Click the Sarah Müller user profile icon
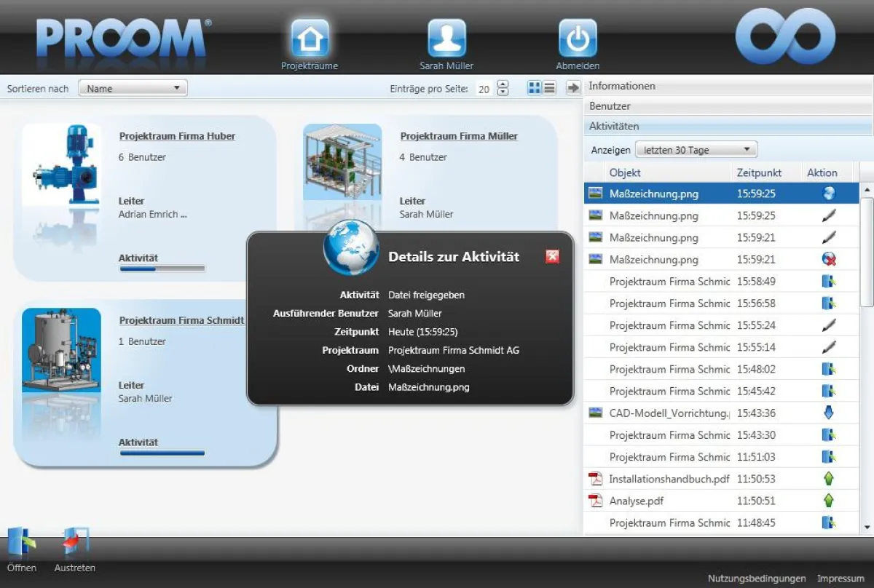This screenshot has width=874, height=588. click(x=446, y=39)
